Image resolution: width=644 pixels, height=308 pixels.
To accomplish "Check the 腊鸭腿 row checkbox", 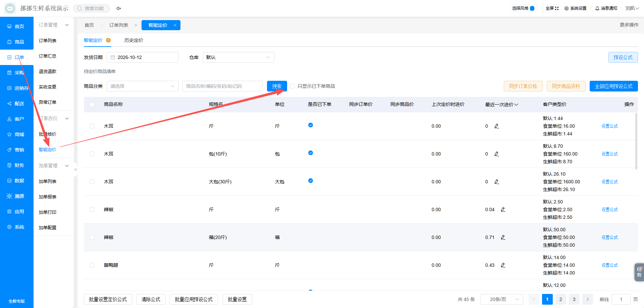I will [x=92, y=265].
